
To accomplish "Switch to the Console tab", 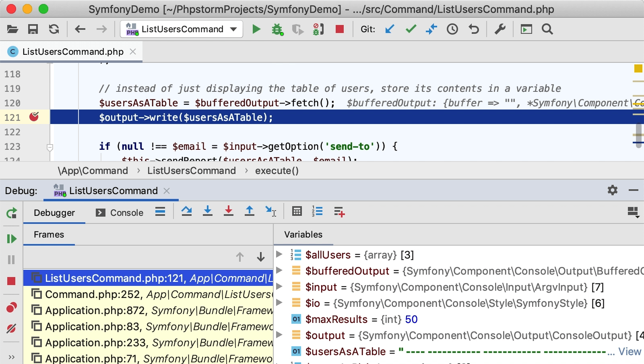I will (x=126, y=213).
